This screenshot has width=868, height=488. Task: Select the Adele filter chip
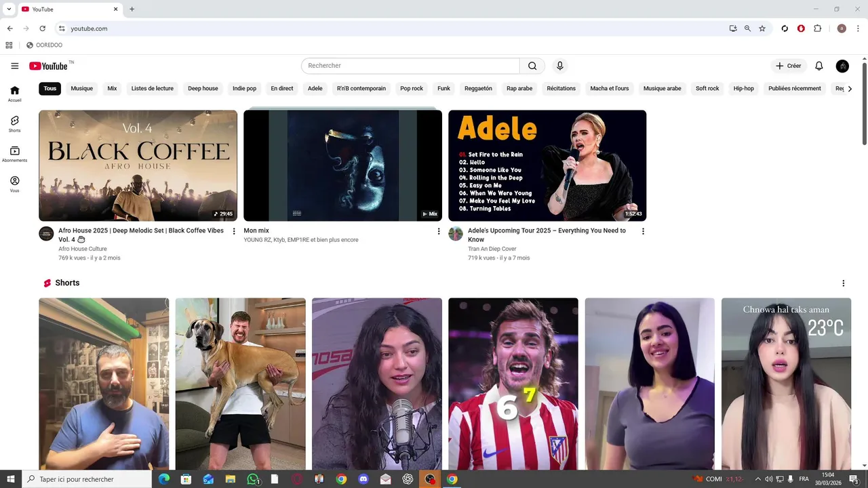315,88
